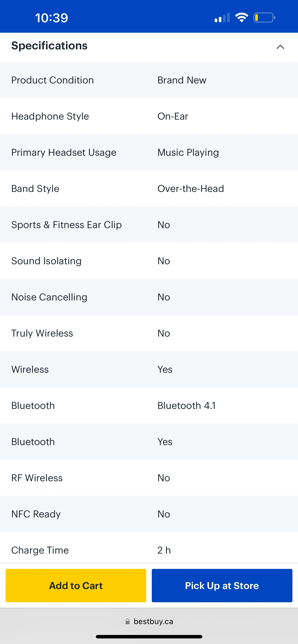Select the NFC Ready row label
The width and height of the screenshot is (298, 644).
coord(36,514)
